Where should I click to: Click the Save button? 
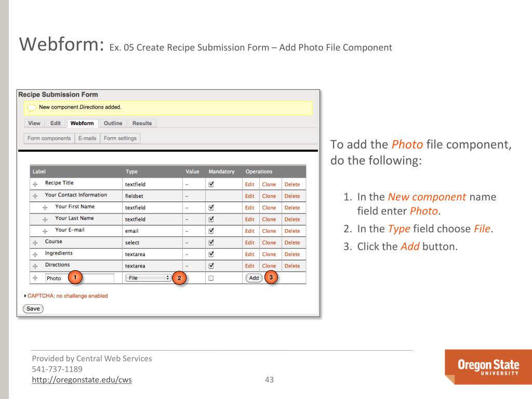(x=33, y=309)
